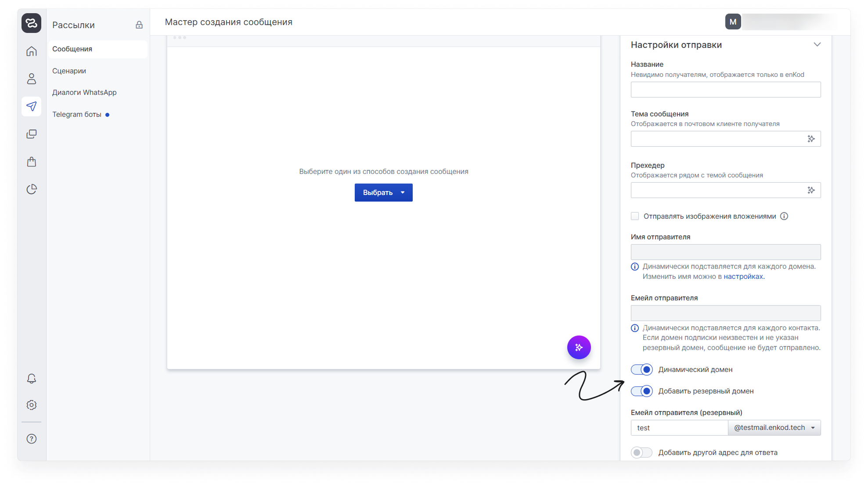
Task: Click the help question mark icon
Action: 32,439
